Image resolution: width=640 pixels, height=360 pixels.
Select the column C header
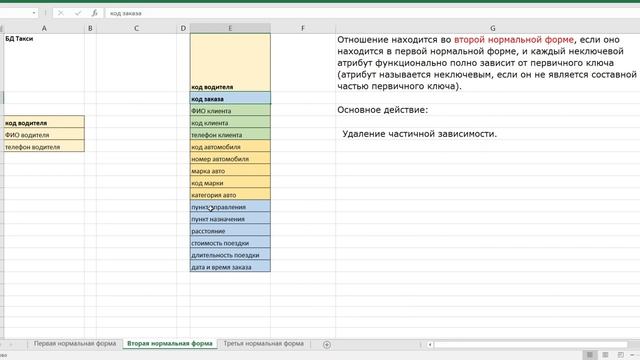coord(136,28)
